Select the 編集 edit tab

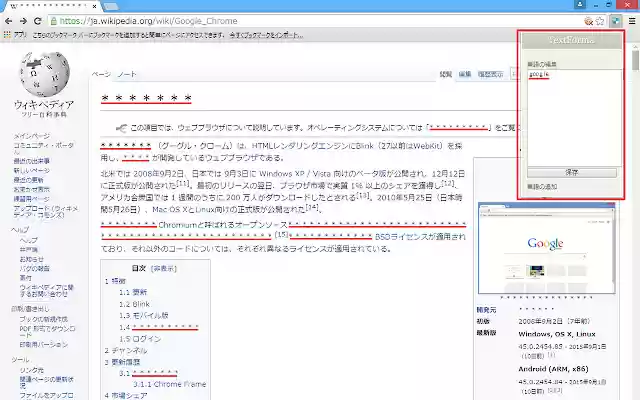464,74
